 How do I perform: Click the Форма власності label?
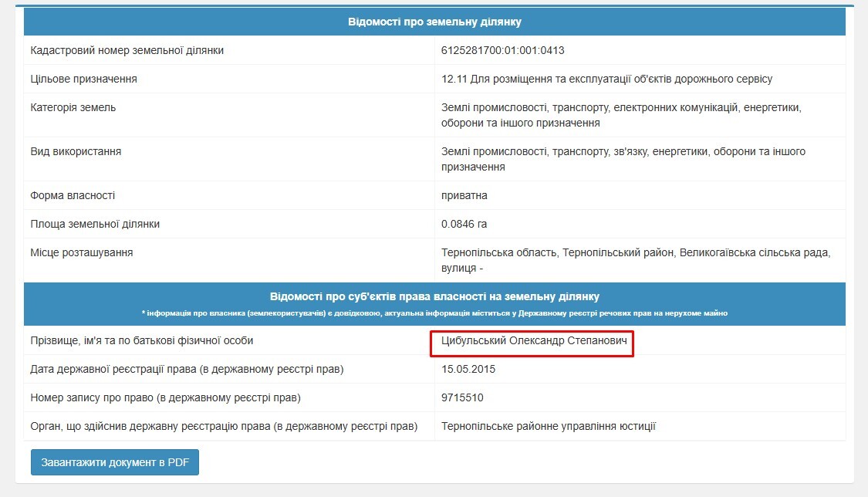[73, 195]
